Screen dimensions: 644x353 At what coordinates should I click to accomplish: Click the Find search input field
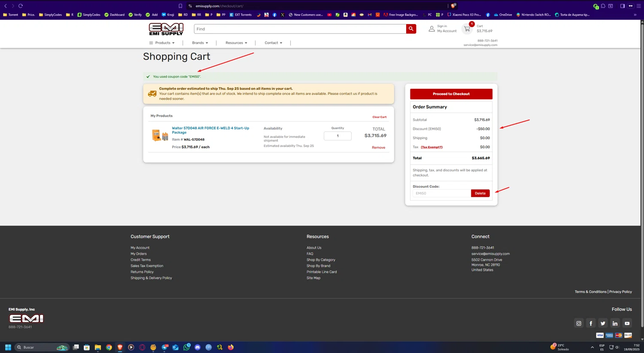(x=300, y=29)
